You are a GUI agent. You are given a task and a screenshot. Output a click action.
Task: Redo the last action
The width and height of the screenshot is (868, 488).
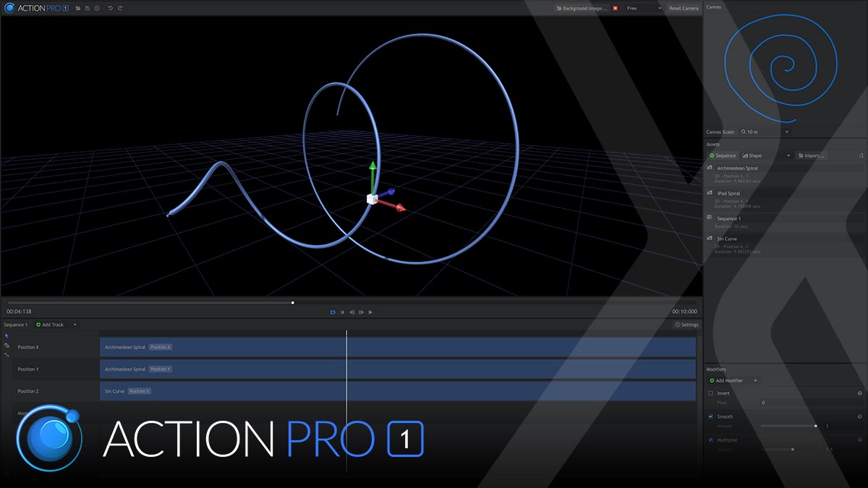point(120,8)
